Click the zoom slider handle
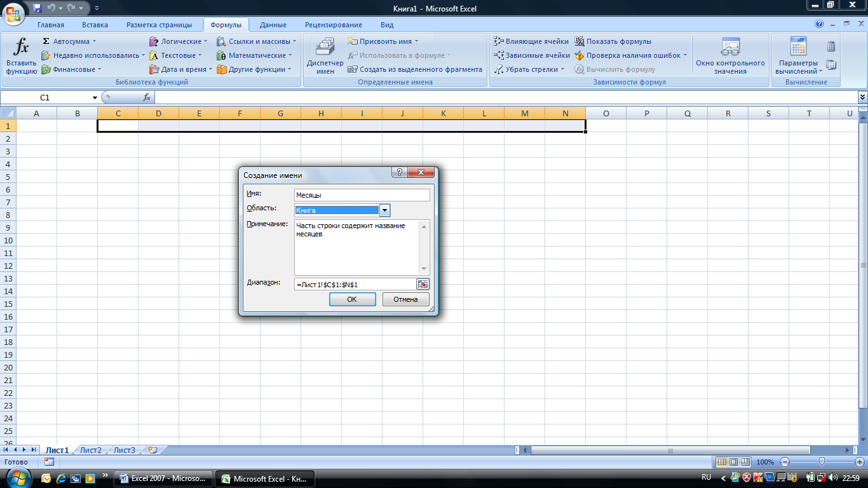 click(x=822, y=462)
